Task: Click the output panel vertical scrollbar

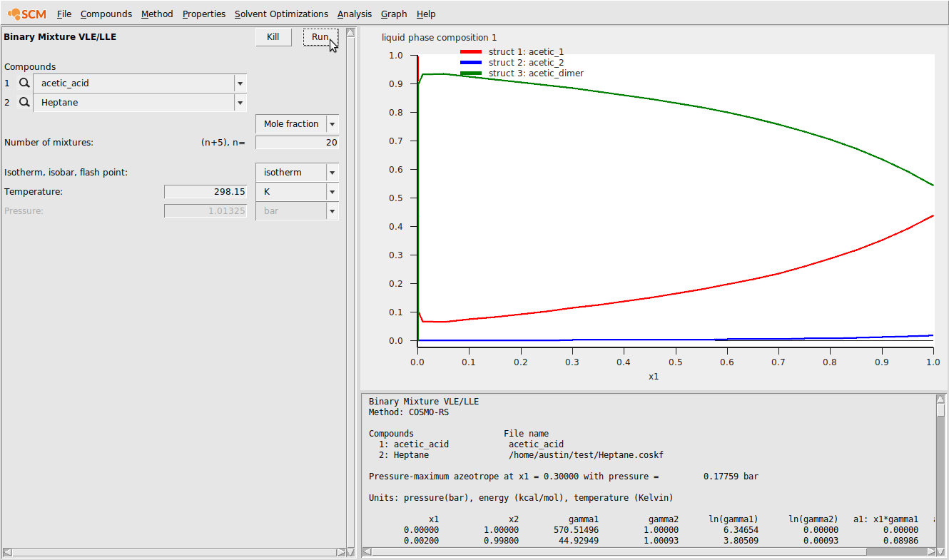Action: [940, 475]
